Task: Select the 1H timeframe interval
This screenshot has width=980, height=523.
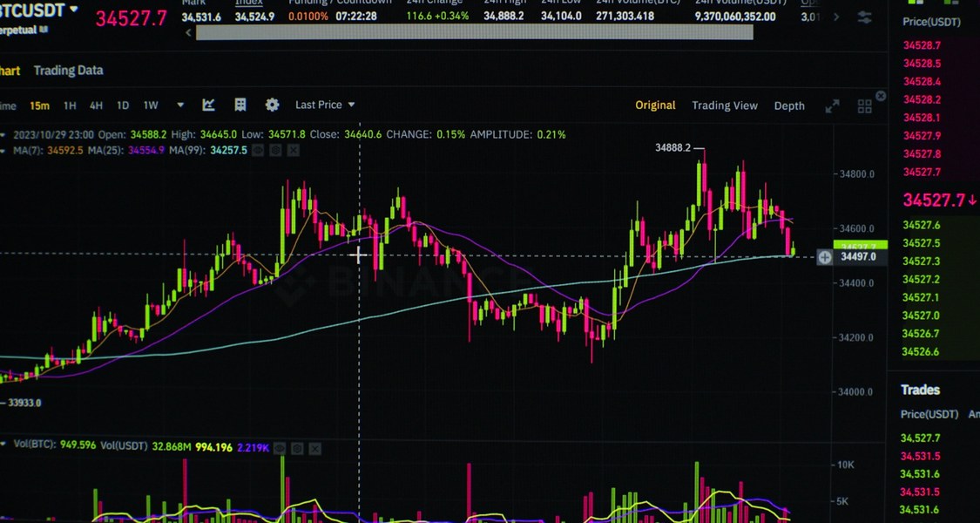Action: [x=70, y=105]
